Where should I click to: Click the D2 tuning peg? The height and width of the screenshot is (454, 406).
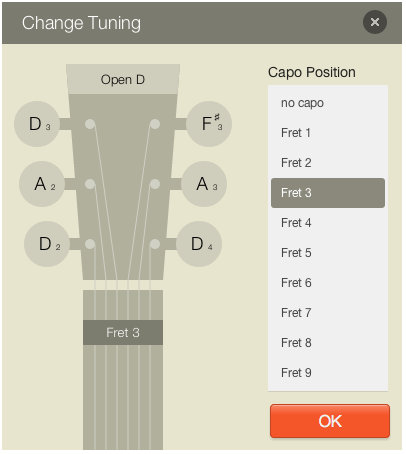point(47,244)
